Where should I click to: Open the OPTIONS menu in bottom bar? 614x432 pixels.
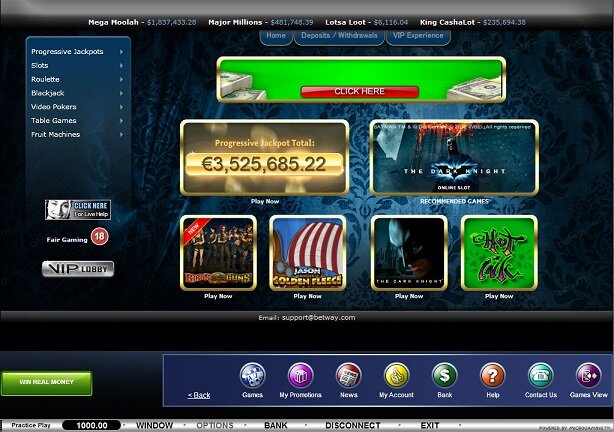click(x=215, y=425)
